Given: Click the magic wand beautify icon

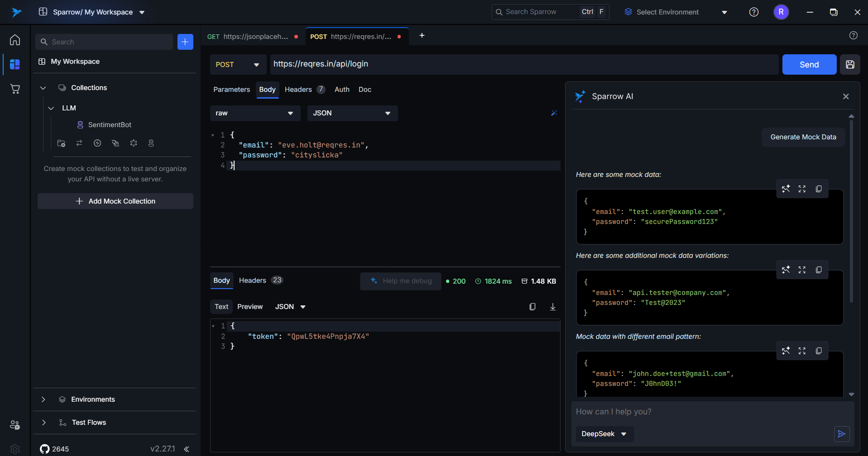Looking at the screenshot, I should tap(554, 113).
